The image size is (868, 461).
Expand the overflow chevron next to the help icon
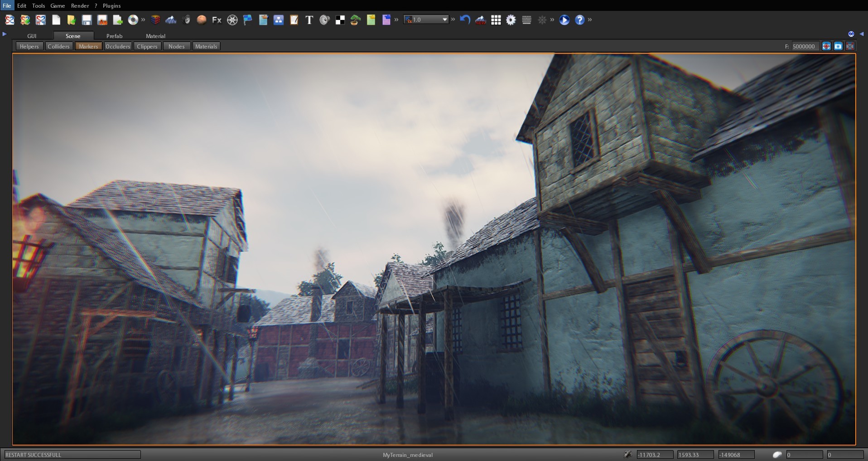click(x=589, y=19)
